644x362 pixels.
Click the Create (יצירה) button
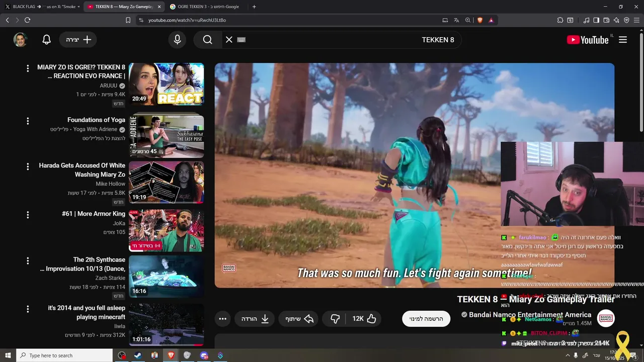[x=78, y=40]
